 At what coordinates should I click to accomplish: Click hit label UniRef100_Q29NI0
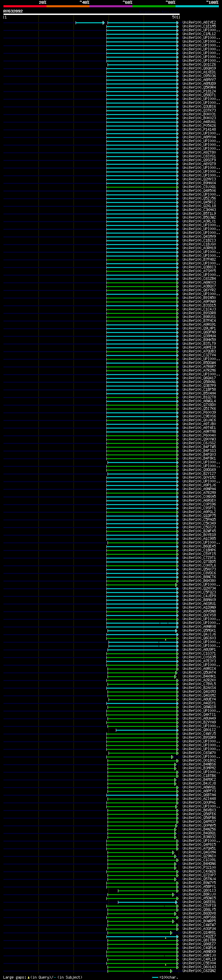point(199,856)
